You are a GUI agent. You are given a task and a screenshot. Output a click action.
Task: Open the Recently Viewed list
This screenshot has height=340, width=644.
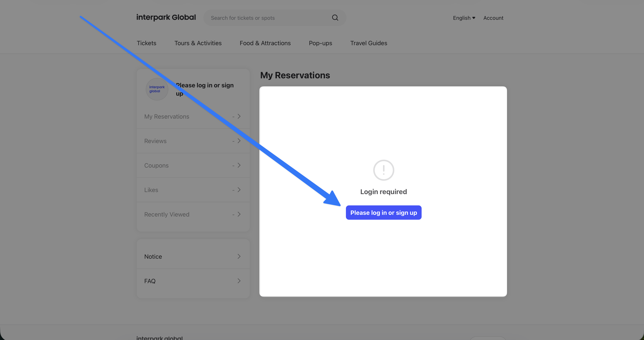coord(167,214)
